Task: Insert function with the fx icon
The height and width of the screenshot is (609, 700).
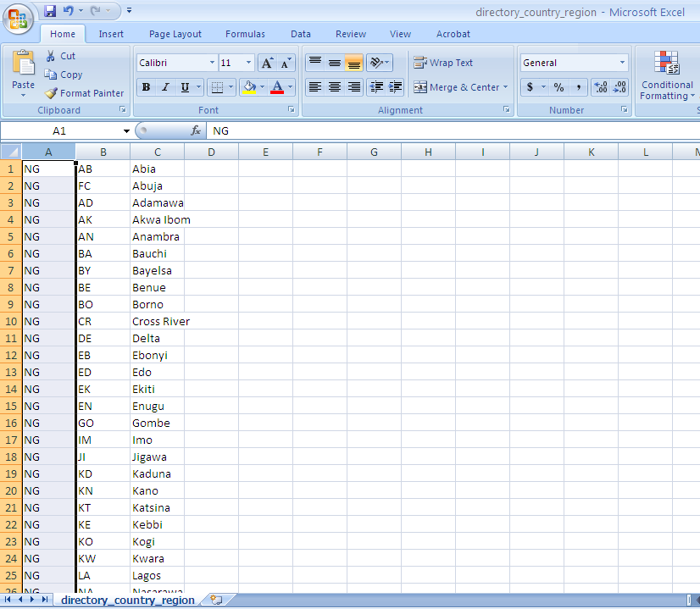Action: [196, 130]
